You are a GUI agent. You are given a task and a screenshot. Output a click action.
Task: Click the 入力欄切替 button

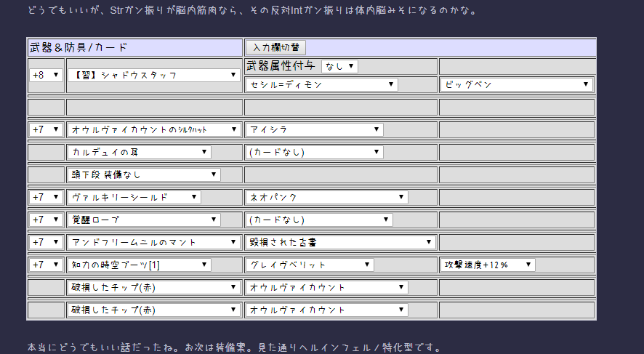[x=275, y=48]
